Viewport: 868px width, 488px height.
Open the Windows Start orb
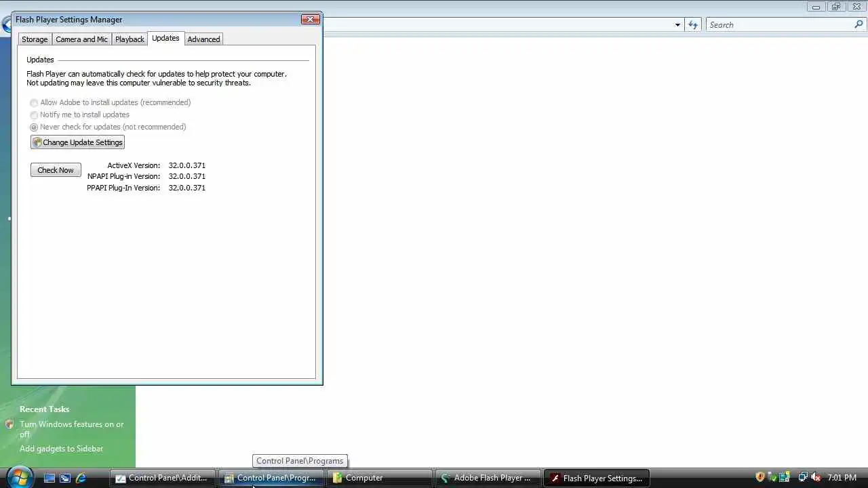[x=18, y=478]
